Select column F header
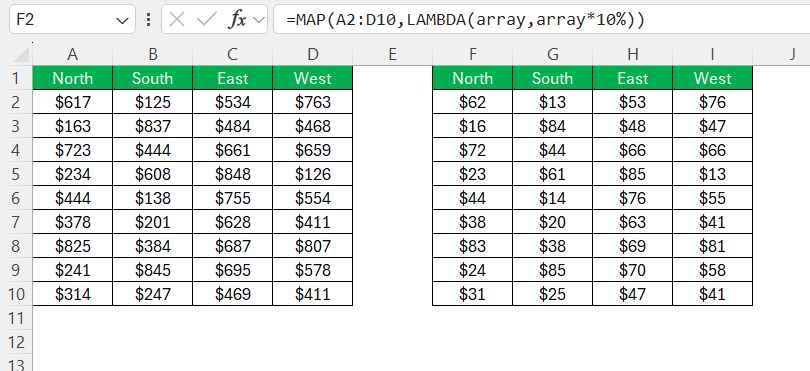The height and width of the screenshot is (371, 810). point(472,54)
